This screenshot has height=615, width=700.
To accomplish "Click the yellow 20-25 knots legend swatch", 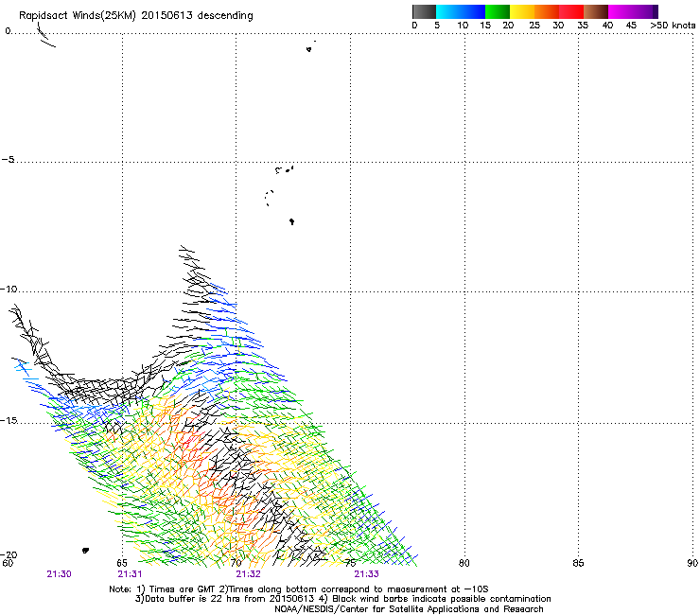I will point(522,11).
